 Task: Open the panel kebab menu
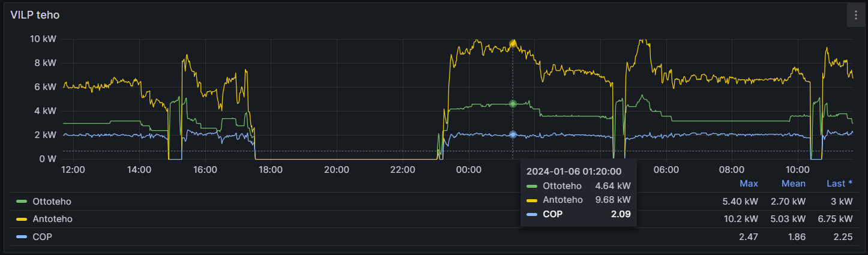(x=855, y=15)
